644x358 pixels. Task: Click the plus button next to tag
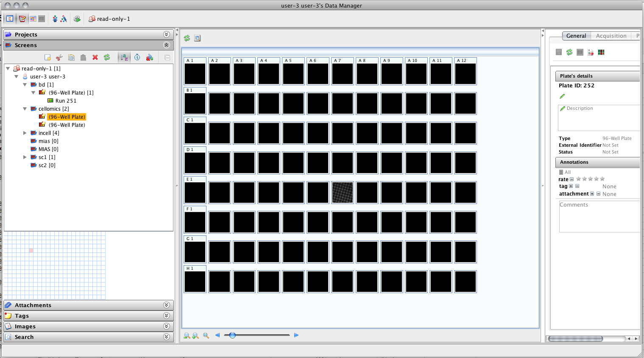[571, 186]
